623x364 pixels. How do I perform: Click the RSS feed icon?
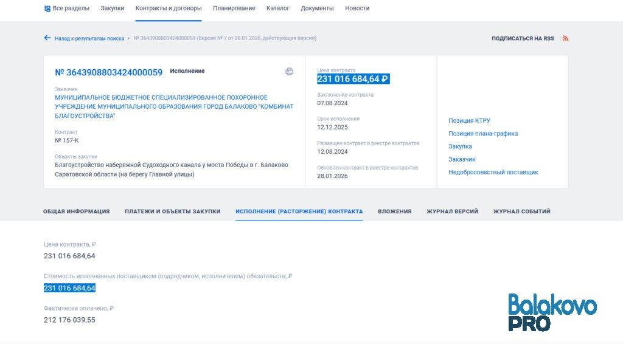(x=565, y=38)
